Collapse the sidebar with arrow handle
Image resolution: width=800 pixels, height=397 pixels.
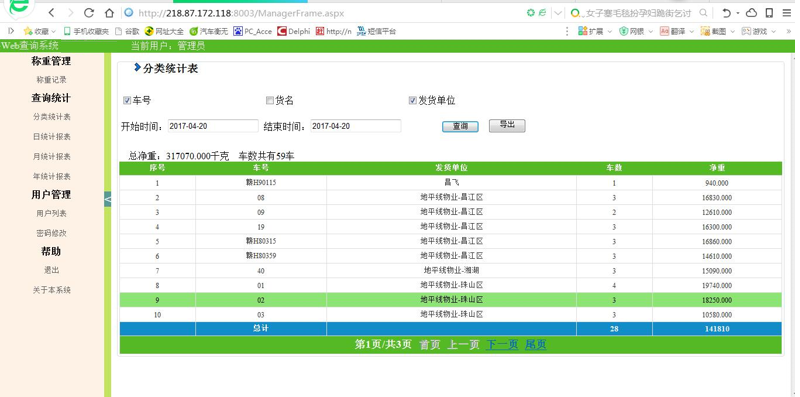(x=108, y=199)
